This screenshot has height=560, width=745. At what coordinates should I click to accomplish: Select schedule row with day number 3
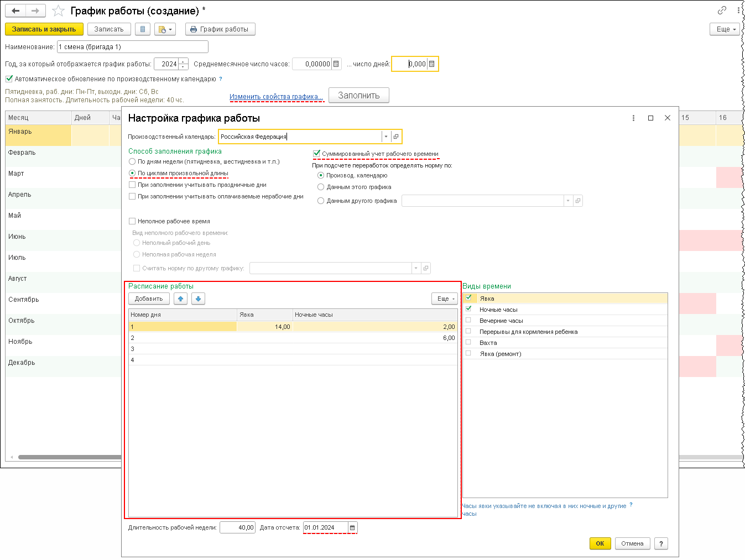293,349
